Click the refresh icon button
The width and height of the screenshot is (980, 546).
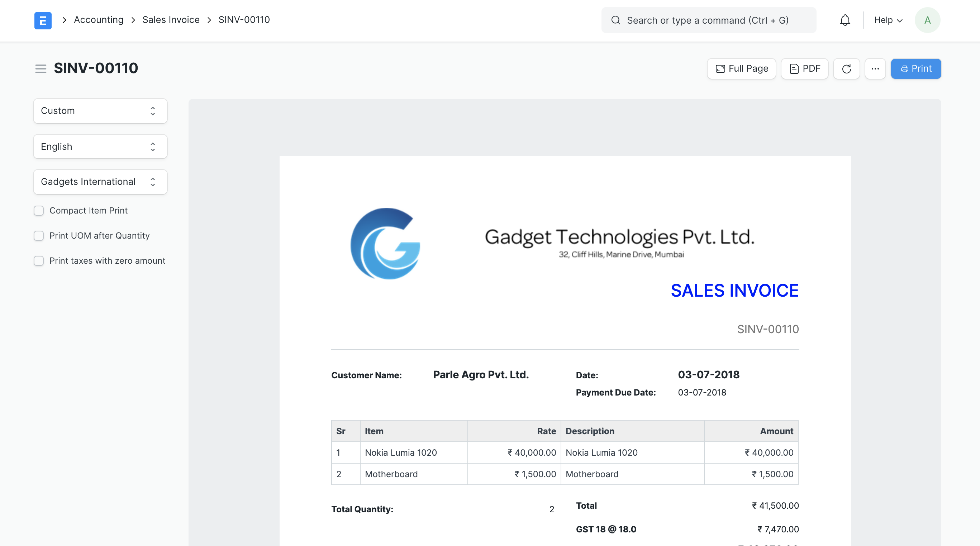point(846,69)
